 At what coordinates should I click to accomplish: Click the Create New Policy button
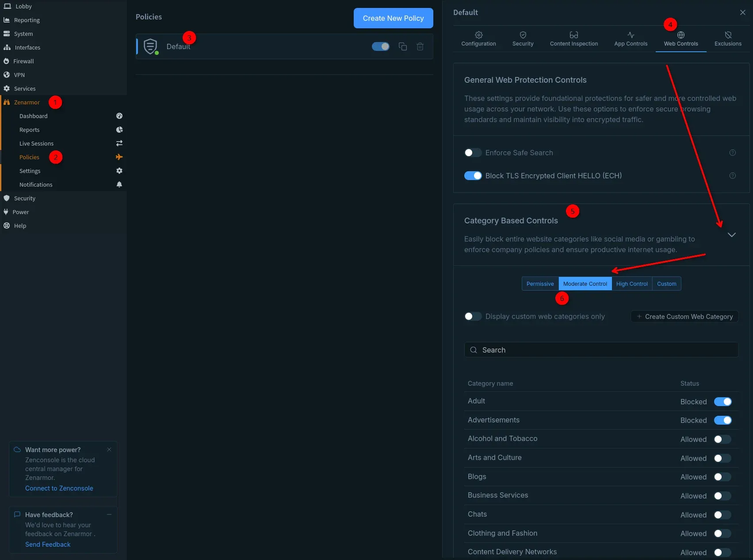coord(393,18)
